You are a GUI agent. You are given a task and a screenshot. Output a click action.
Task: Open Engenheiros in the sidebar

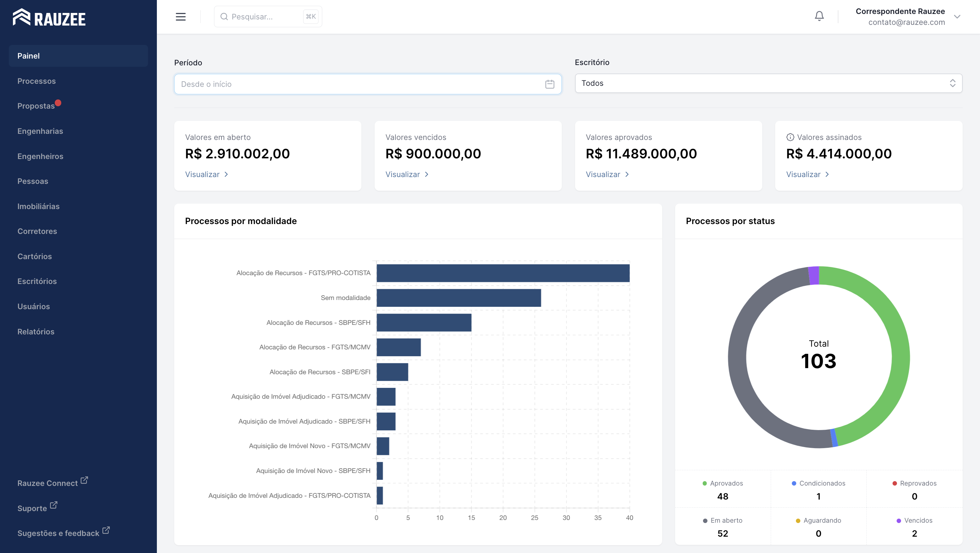click(x=40, y=156)
